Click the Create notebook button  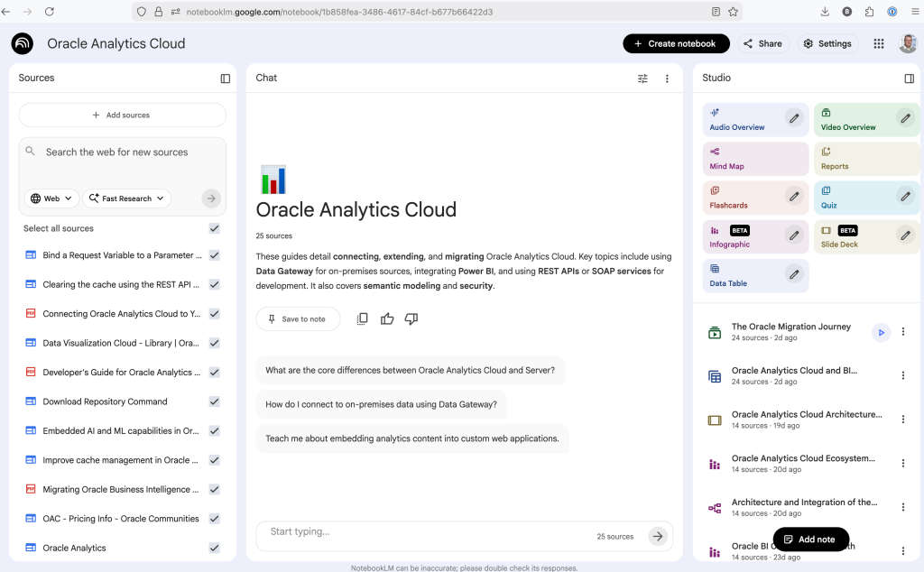(x=676, y=43)
